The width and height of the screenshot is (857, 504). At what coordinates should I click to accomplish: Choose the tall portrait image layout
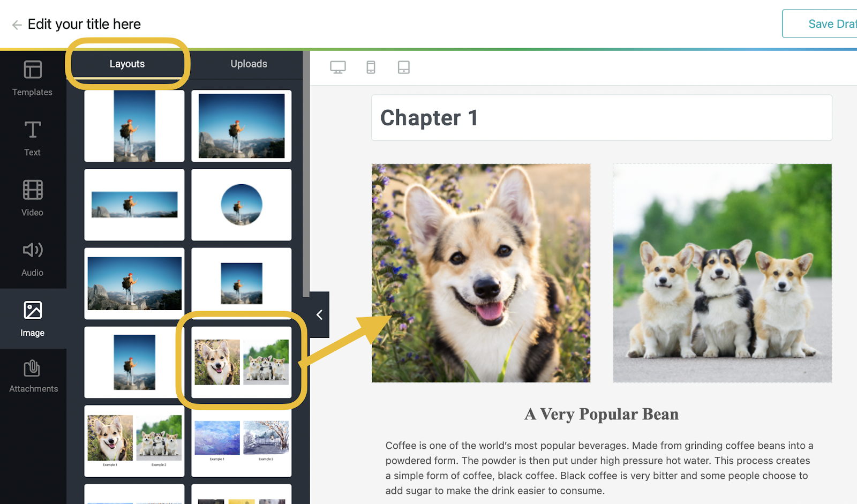point(134,126)
